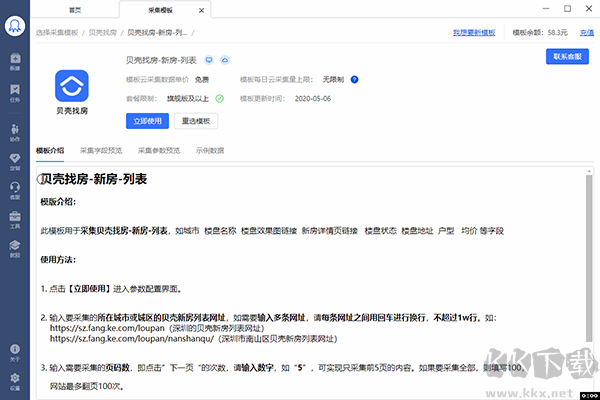This screenshot has width=600, height=400.
Task: Click the scrollbar up arrow in description panel
Action: click(x=589, y=171)
